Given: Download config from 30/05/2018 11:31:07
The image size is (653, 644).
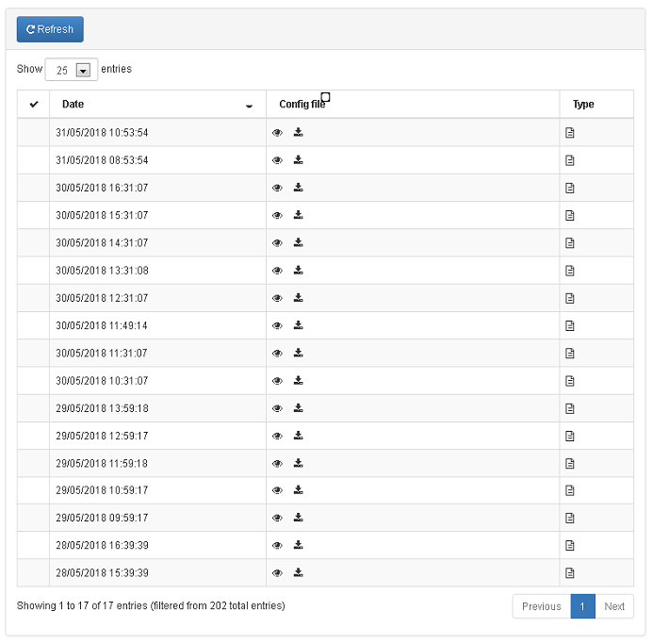Looking at the screenshot, I should (298, 353).
